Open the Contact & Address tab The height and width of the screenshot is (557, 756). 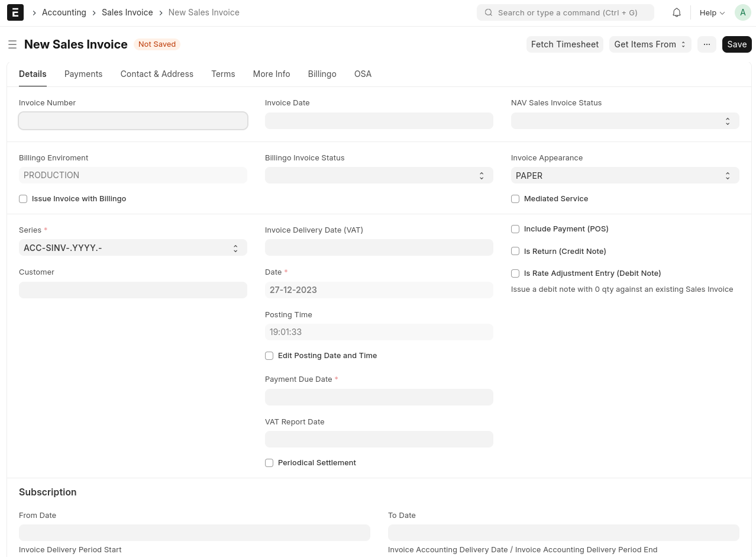(x=157, y=74)
